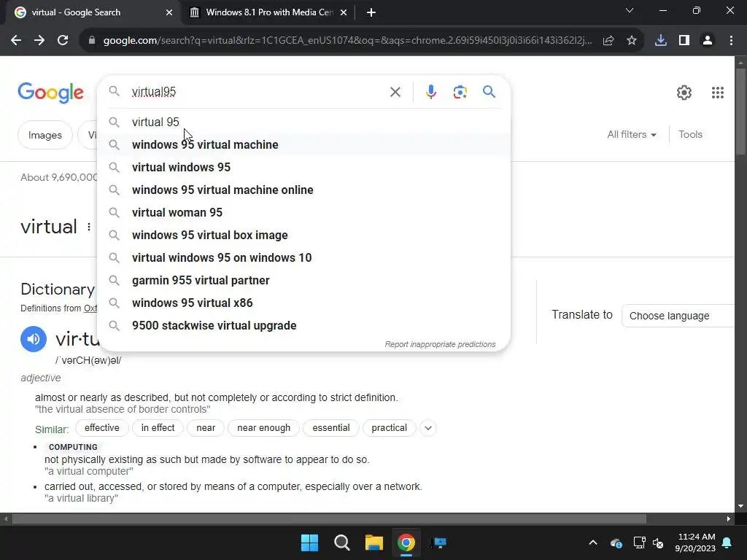Select suggestion virtual windows 95
Image resolution: width=747 pixels, height=560 pixels.
(x=304, y=167)
